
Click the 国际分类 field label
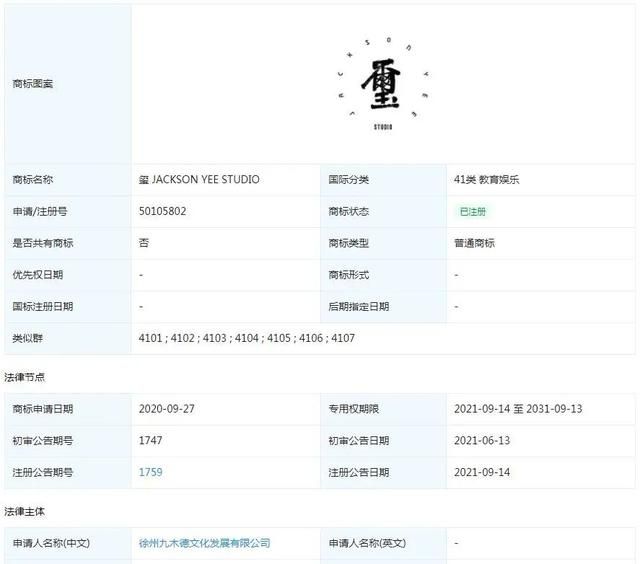349,180
